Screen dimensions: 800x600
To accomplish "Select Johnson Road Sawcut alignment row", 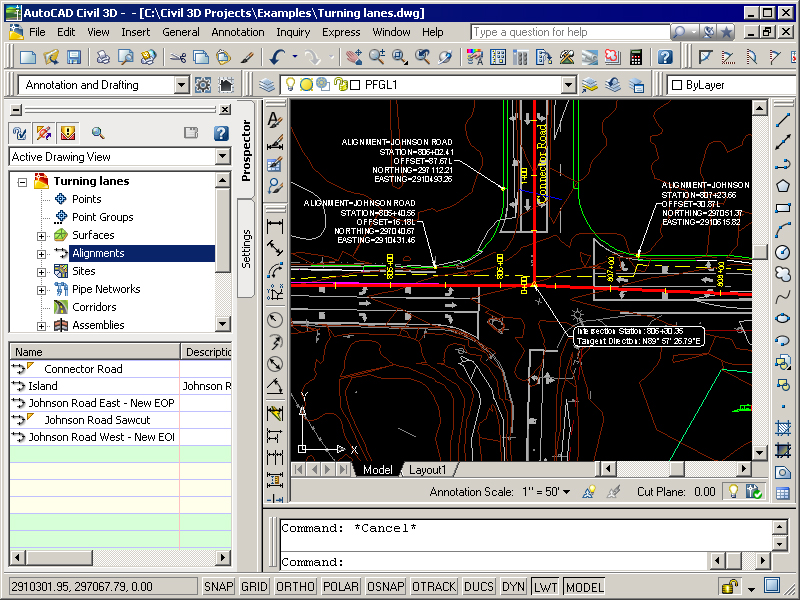I will [97, 420].
